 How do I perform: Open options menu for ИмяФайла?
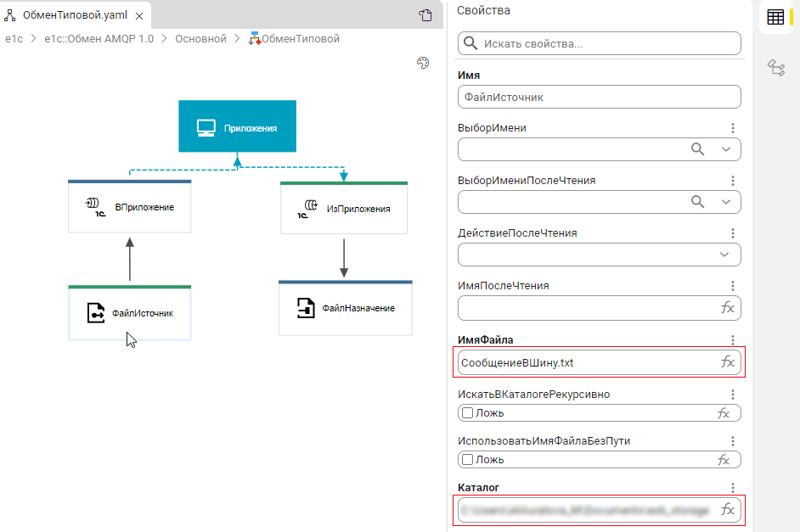733,340
